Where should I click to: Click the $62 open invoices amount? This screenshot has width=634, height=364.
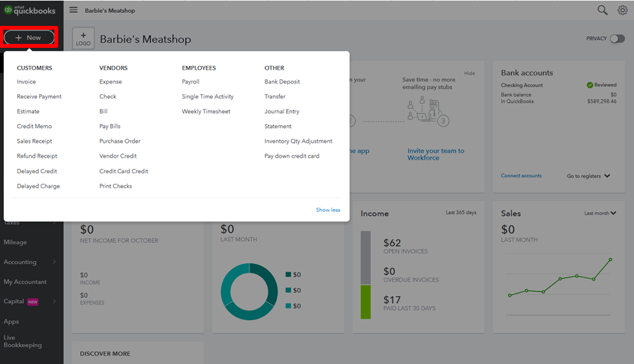click(392, 243)
